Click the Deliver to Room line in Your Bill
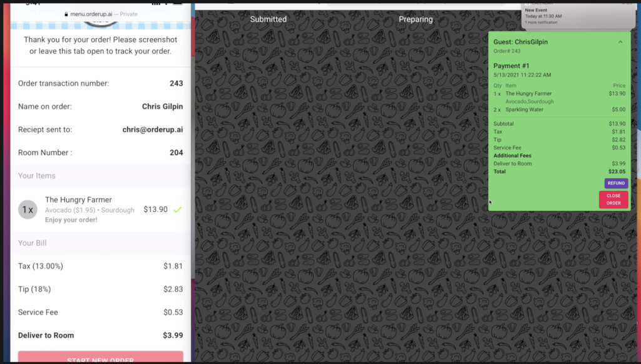Screen dimensions: 641x364 [x=101, y=335]
